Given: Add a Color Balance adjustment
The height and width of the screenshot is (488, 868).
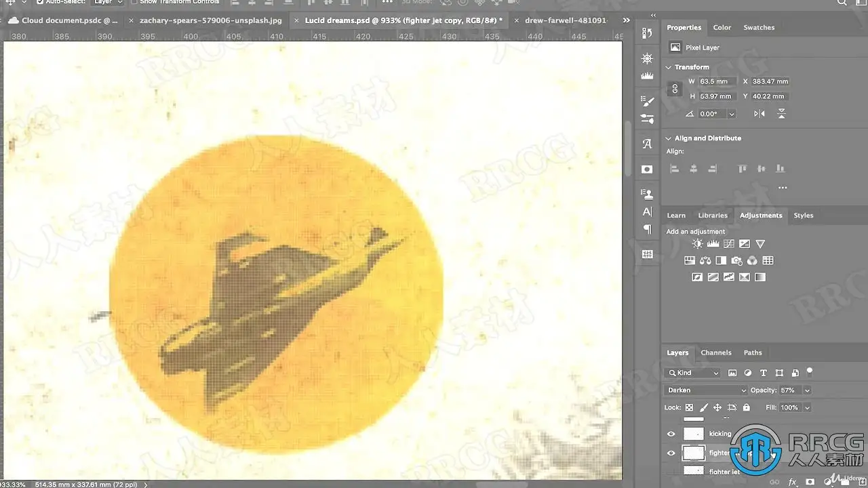Looking at the screenshot, I should 705,260.
